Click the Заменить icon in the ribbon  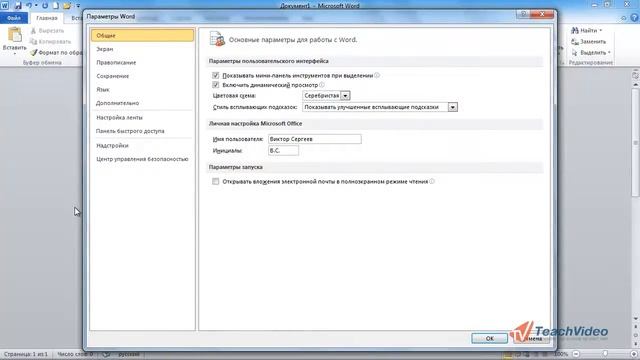coord(575,42)
